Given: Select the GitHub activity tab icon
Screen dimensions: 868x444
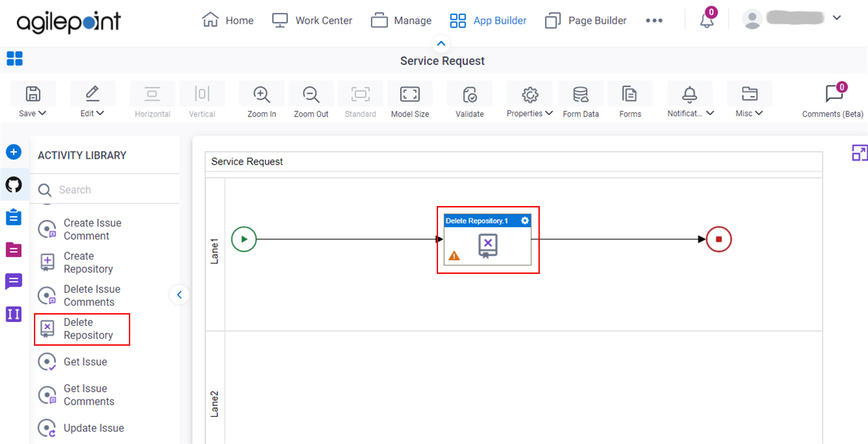Looking at the screenshot, I should 14,184.
